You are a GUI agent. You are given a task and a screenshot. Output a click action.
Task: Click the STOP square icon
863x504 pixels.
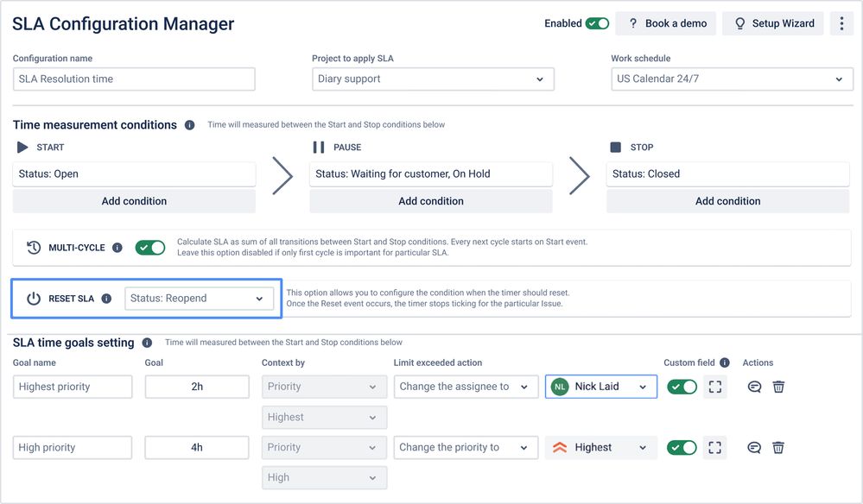click(616, 148)
